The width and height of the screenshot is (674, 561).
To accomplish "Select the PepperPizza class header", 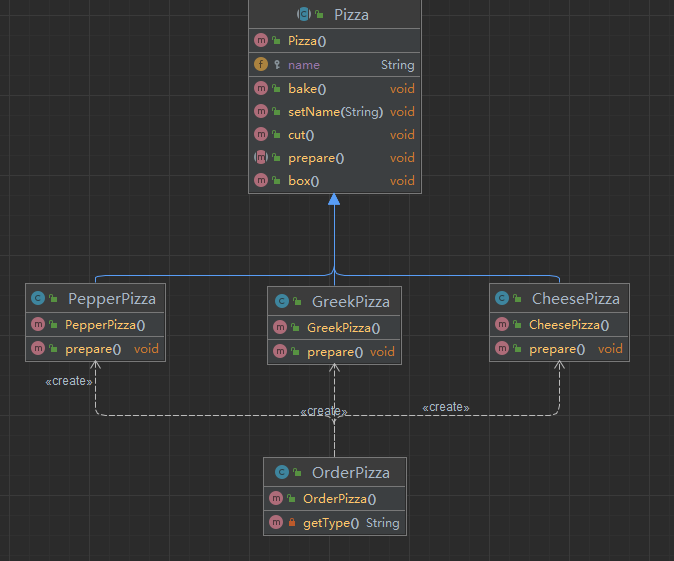I will [x=95, y=298].
